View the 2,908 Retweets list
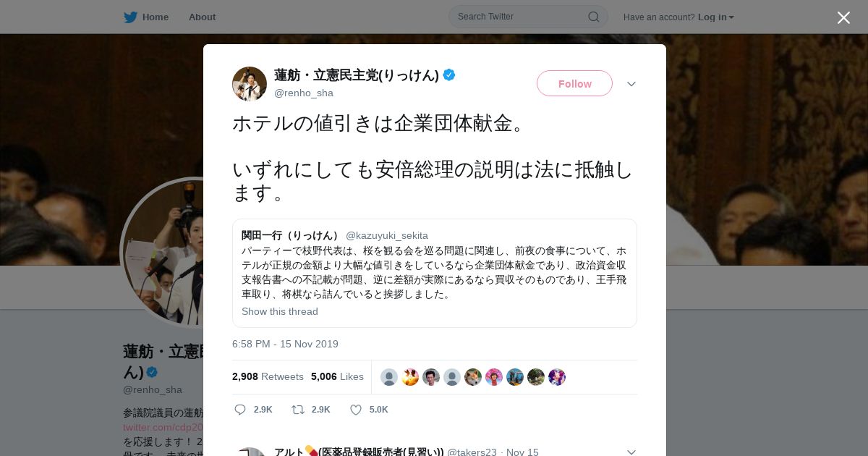The height and width of the screenshot is (456, 868). tap(268, 376)
